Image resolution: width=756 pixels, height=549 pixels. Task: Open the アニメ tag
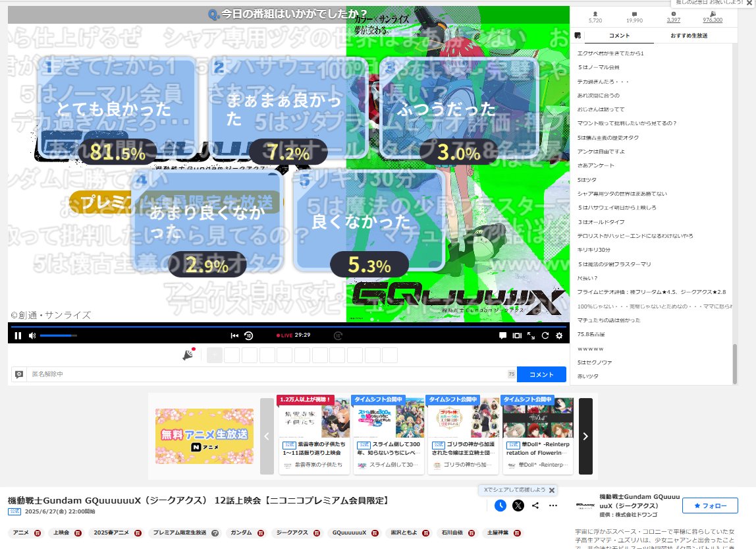20,533
